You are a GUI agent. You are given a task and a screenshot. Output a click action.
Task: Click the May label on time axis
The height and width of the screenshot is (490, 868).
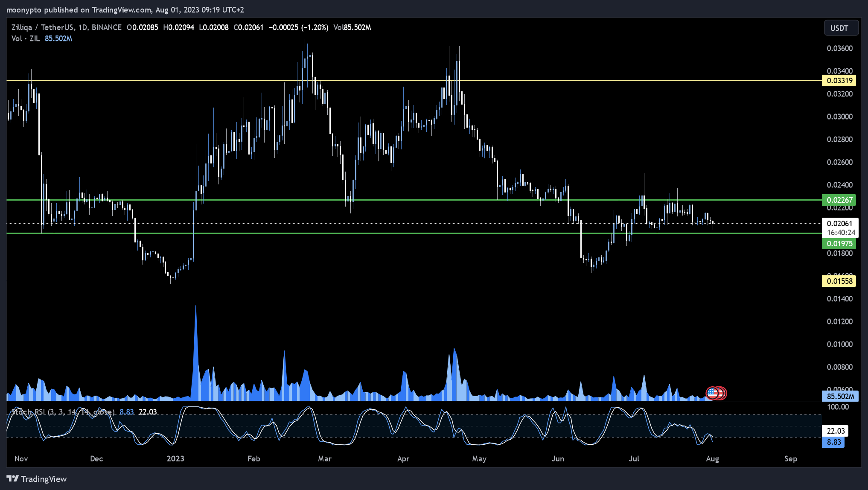[x=479, y=459]
